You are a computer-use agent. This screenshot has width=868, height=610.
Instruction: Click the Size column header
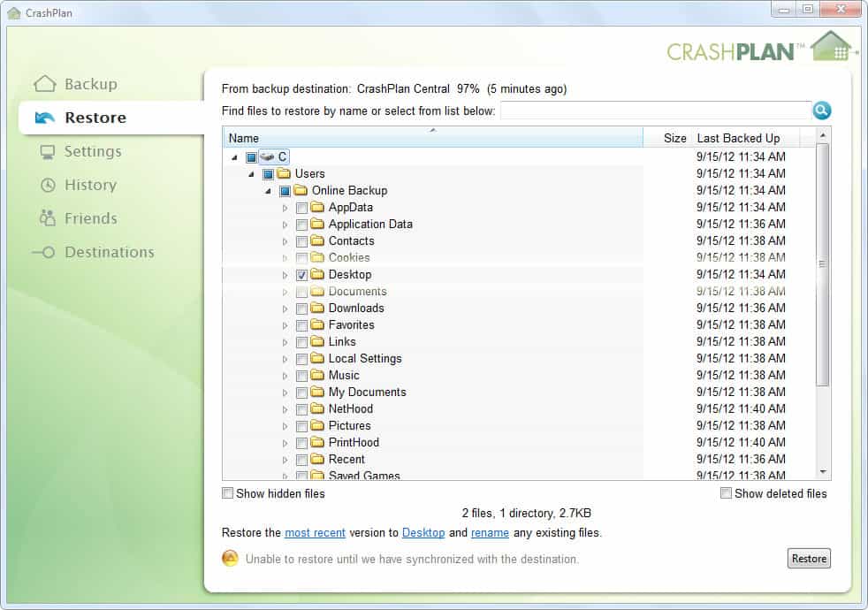click(x=667, y=138)
